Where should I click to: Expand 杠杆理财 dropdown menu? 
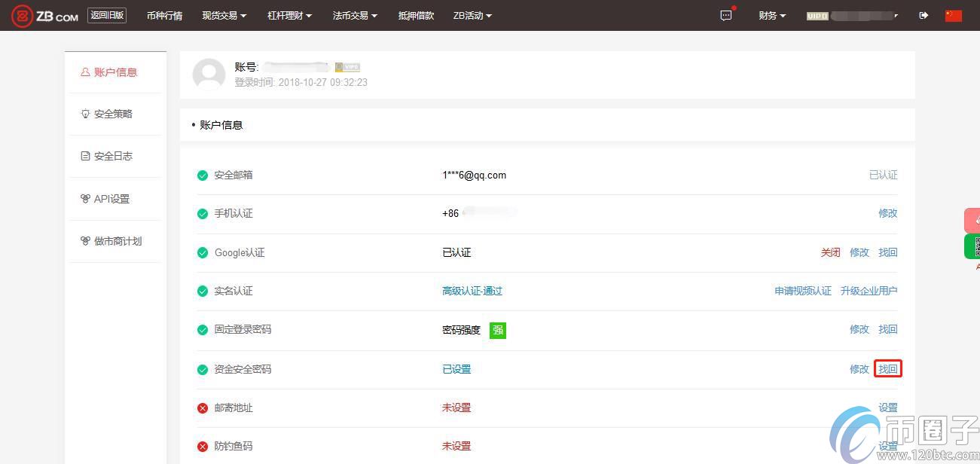[289, 16]
